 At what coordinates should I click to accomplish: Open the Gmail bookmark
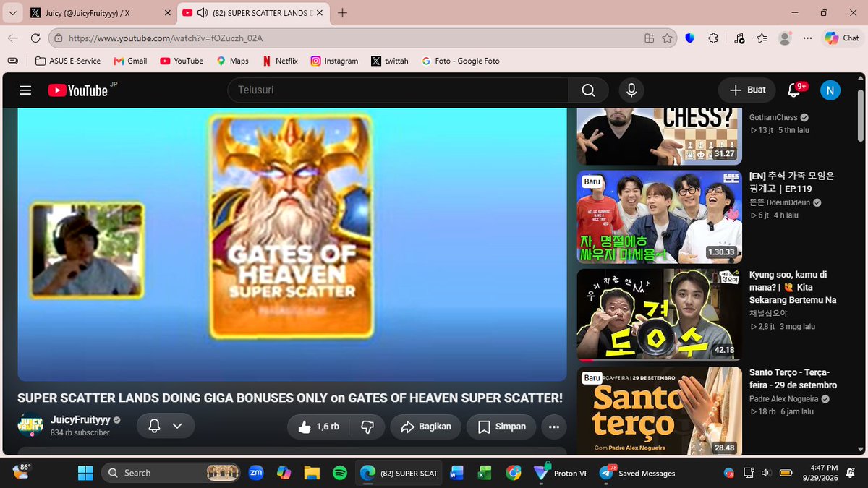tap(130, 61)
